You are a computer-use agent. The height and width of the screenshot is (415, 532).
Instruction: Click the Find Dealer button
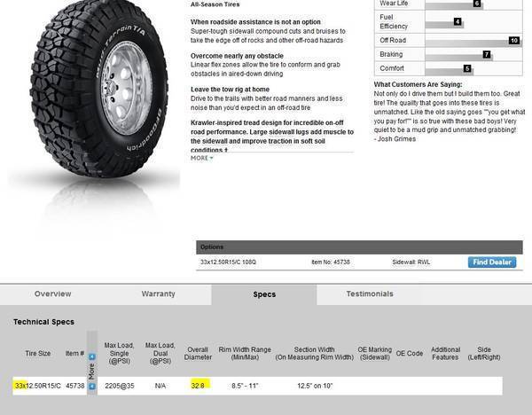[492, 262]
